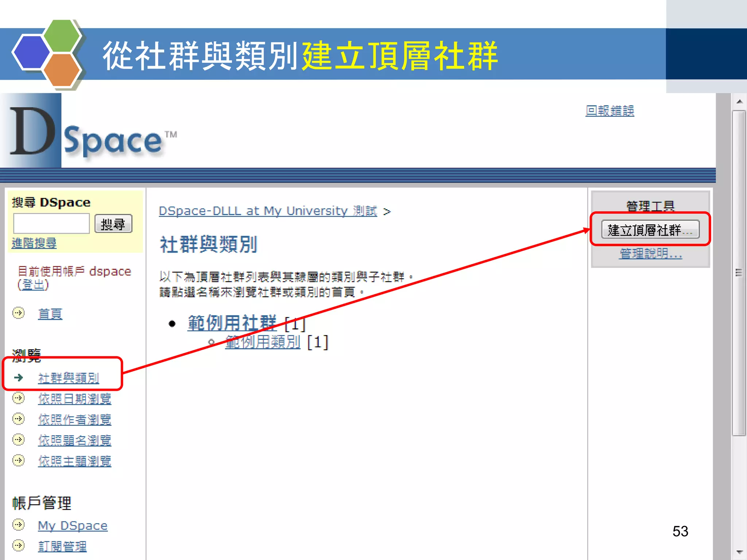Open the 管理說明... admin help link
The height and width of the screenshot is (560, 747).
point(651,253)
